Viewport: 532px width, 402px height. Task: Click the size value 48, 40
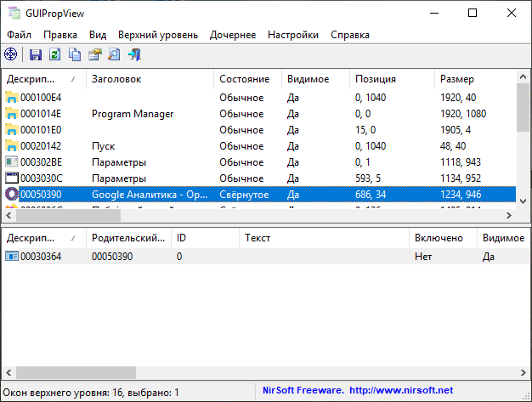pyautogui.click(x=453, y=146)
